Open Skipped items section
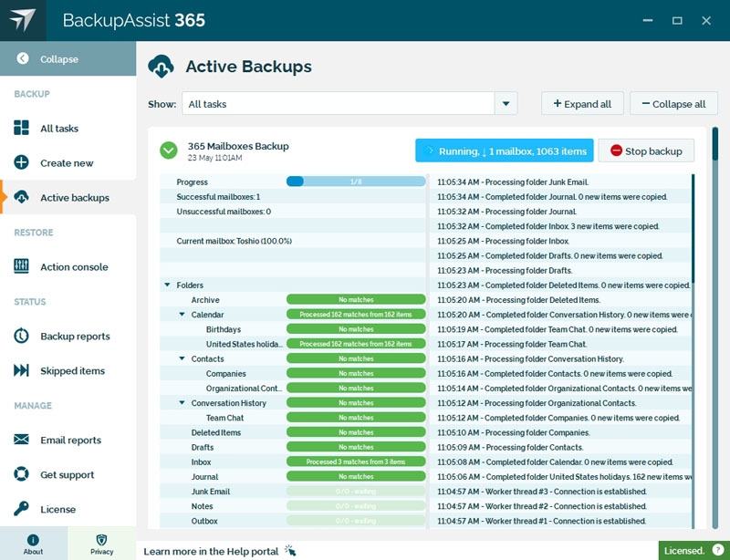The width and height of the screenshot is (730, 560). 72,371
